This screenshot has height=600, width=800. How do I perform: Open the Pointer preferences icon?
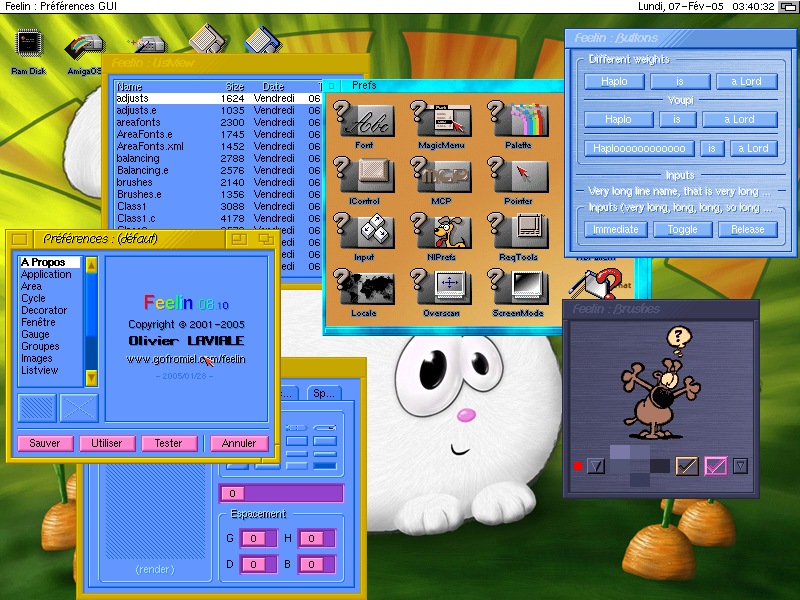[518, 181]
